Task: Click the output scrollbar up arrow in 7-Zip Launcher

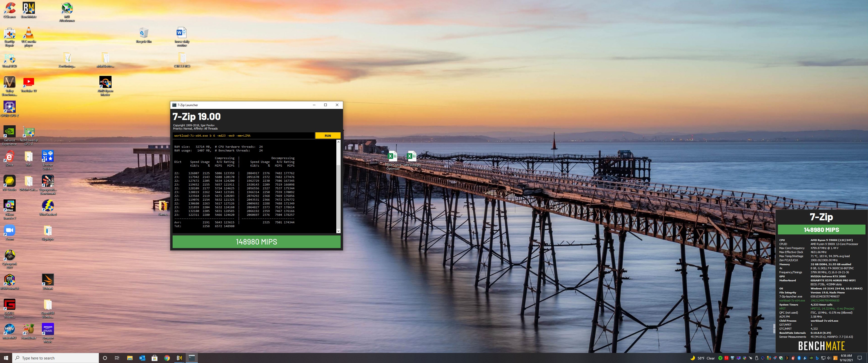Action: [338, 142]
